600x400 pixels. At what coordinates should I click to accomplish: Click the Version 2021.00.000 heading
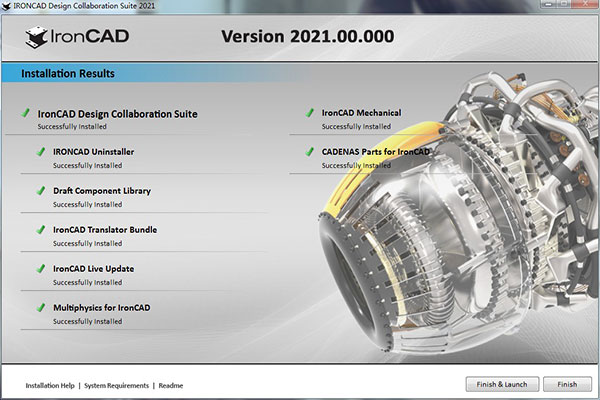click(308, 37)
